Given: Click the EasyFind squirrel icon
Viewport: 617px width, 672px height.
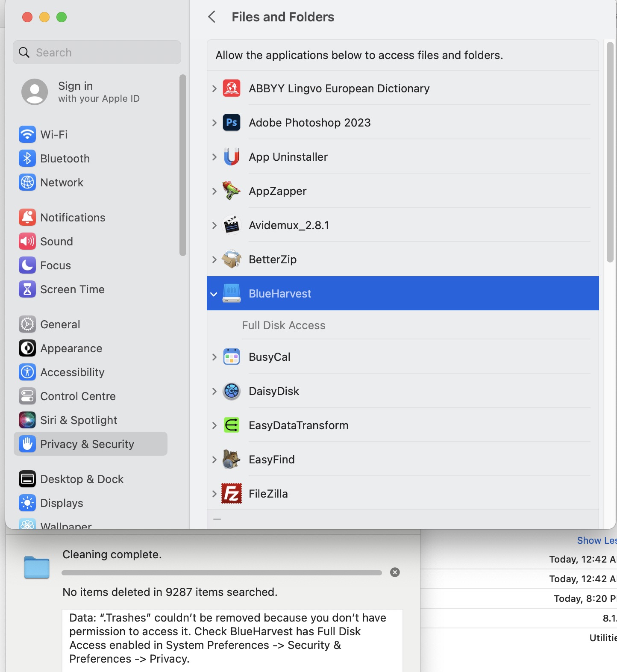Looking at the screenshot, I should [x=232, y=460].
